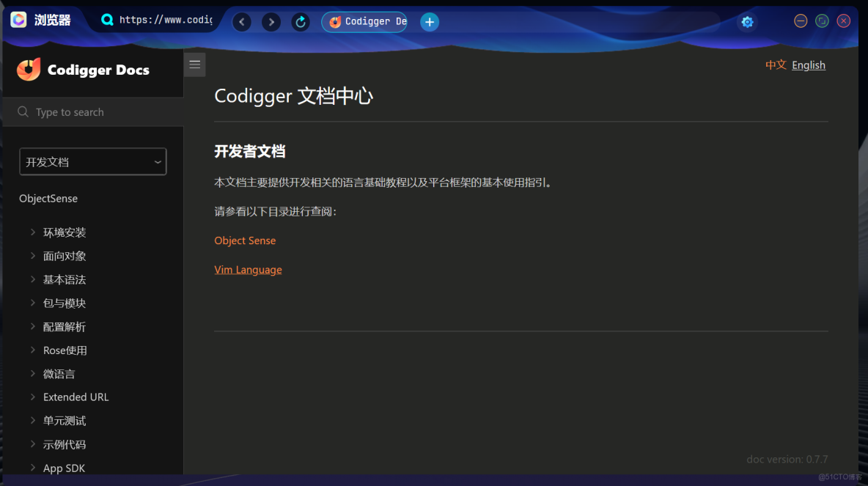Open the 开发文档 selector dropdown

pyautogui.click(x=92, y=161)
